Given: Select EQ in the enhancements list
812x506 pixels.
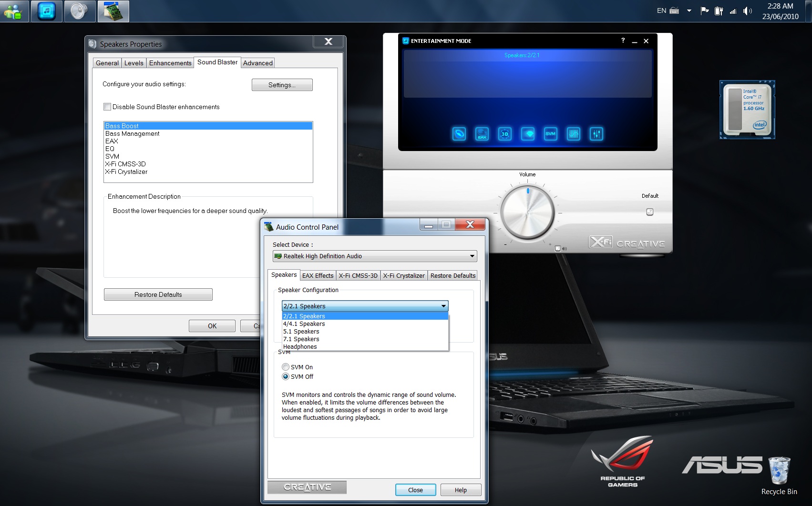Looking at the screenshot, I should 208,149.
